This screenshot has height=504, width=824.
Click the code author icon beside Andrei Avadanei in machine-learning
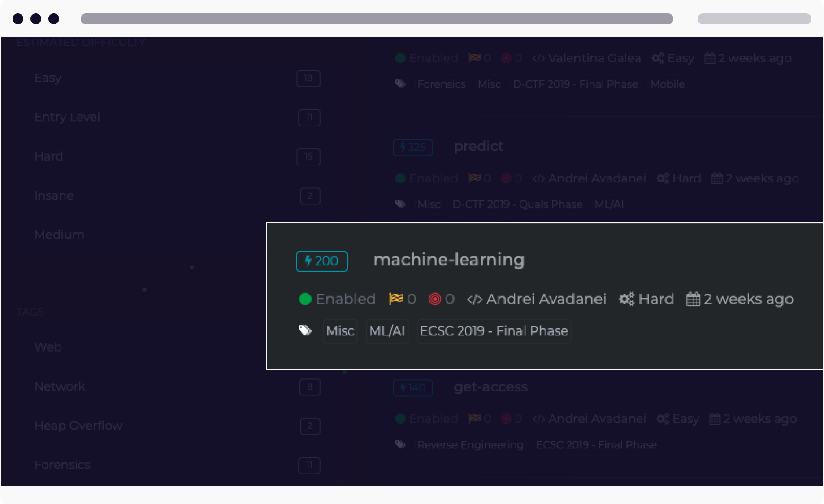click(475, 299)
